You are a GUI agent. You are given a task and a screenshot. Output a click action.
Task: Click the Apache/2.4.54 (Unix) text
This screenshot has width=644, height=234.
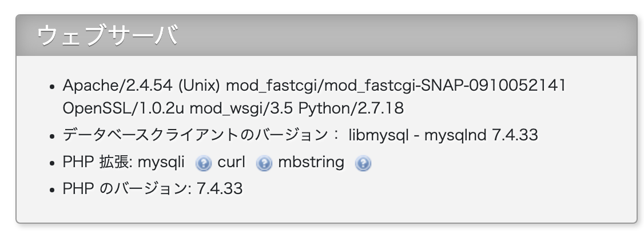pyautogui.click(x=142, y=86)
